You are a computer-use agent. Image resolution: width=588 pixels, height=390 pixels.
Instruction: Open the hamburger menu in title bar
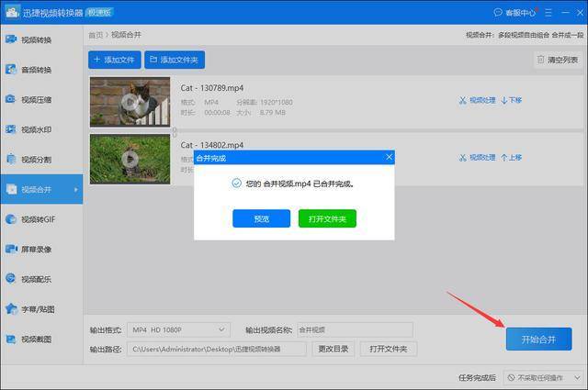pos(548,13)
